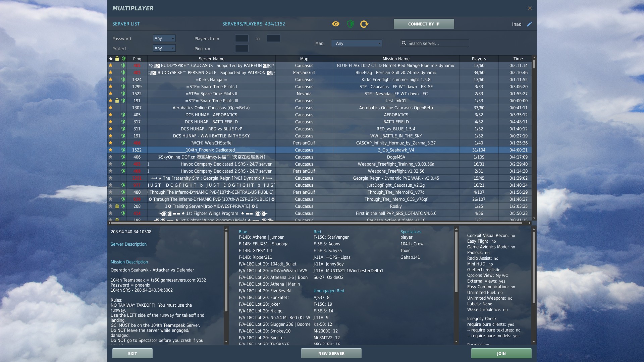Click star icon on Havoc Company Dedicated 2 row
The width and height of the screenshot is (644, 362).
110,171
